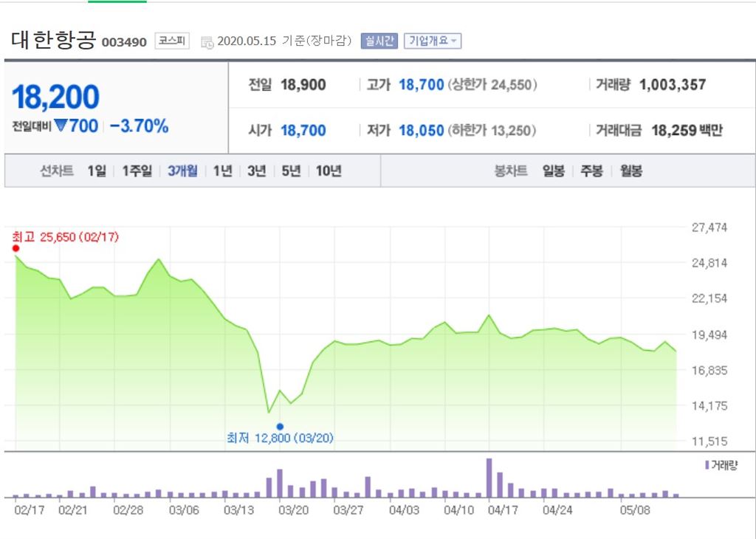The width and height of the screenshot is (756, 539).
Task: Click the change rate -3.70%
Action: click(x=140, y=126)
